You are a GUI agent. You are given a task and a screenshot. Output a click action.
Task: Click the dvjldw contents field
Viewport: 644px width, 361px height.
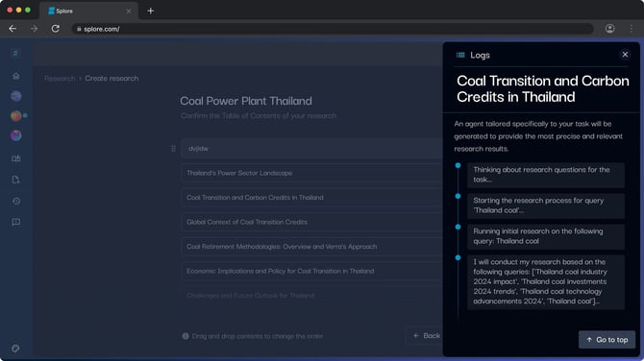point(311,149)
